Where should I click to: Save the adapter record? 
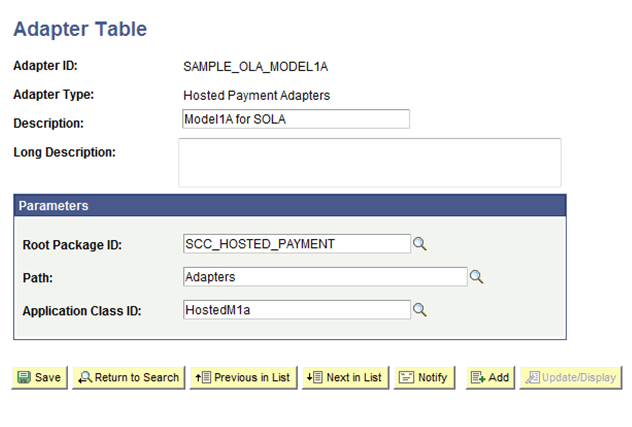coord(40,378)
